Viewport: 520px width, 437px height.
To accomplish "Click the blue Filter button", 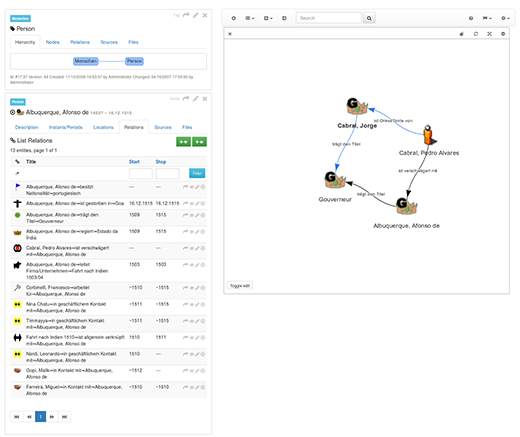I will coord(197,173).
